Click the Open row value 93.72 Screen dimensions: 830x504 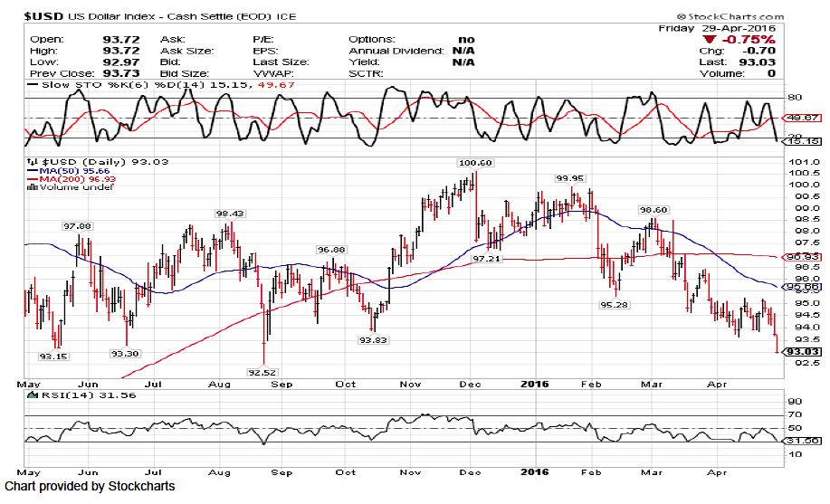point(121,39)
